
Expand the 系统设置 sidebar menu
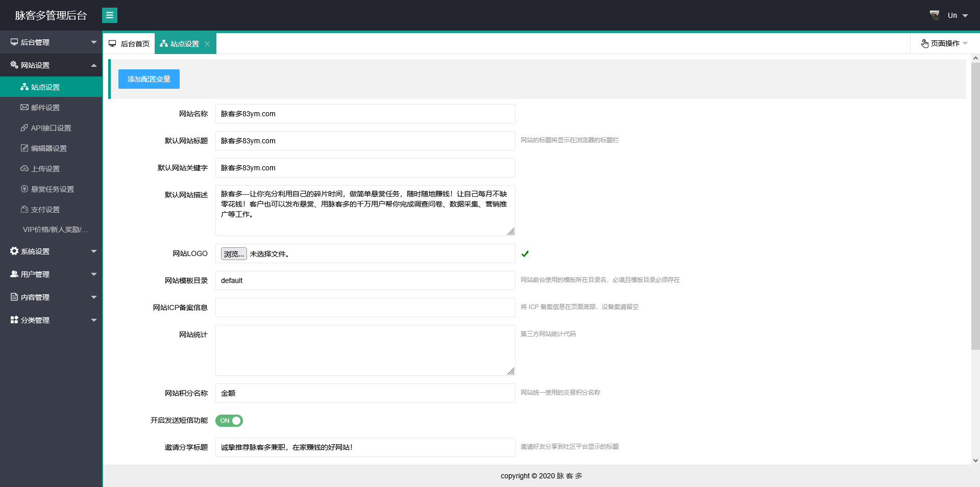click(51, 251)
